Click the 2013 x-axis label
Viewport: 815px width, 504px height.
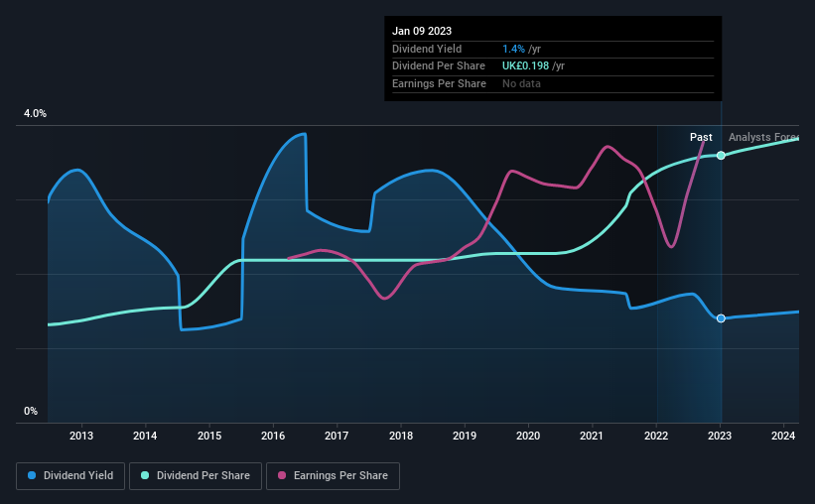click(81, 436)
